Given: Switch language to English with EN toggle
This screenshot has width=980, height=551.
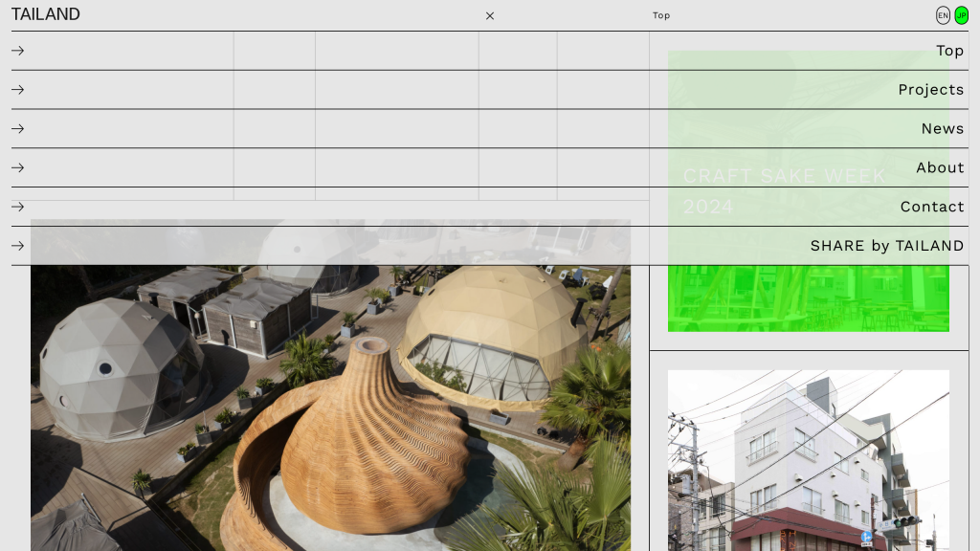Looking at the screenshot, I should [x=943, y=15].
